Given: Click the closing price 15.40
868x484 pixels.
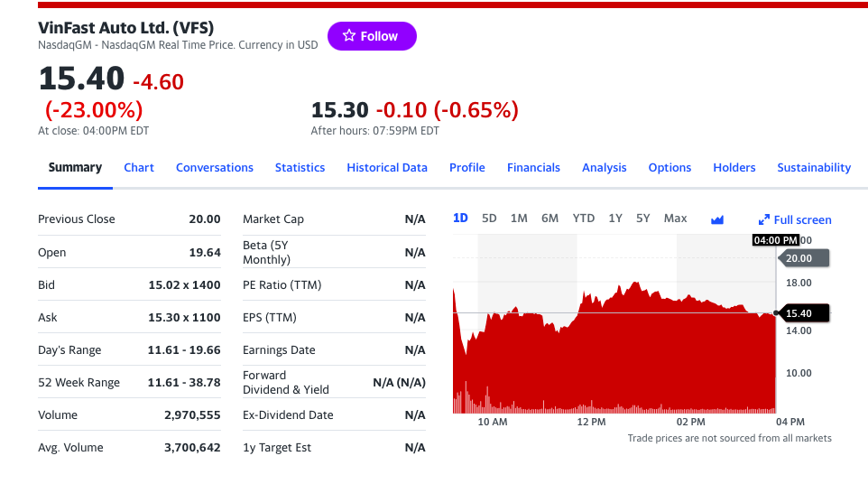Looking at the screenshot, I should tap(81, 78).
